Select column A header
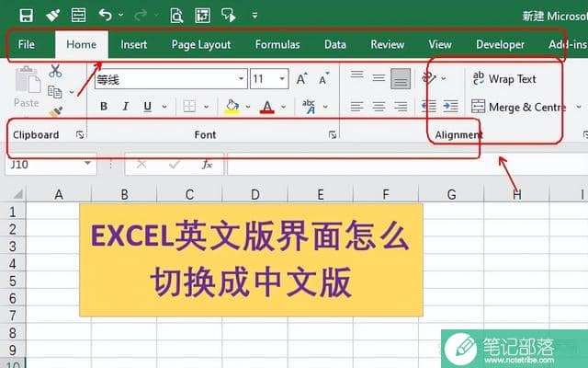This screenshot has height=368, width=588. click(59, 194)
